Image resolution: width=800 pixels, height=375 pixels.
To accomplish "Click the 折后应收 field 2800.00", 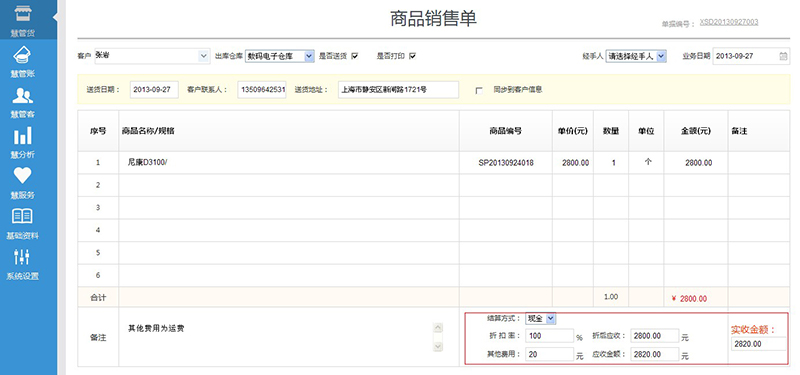I will coord(655,336).
